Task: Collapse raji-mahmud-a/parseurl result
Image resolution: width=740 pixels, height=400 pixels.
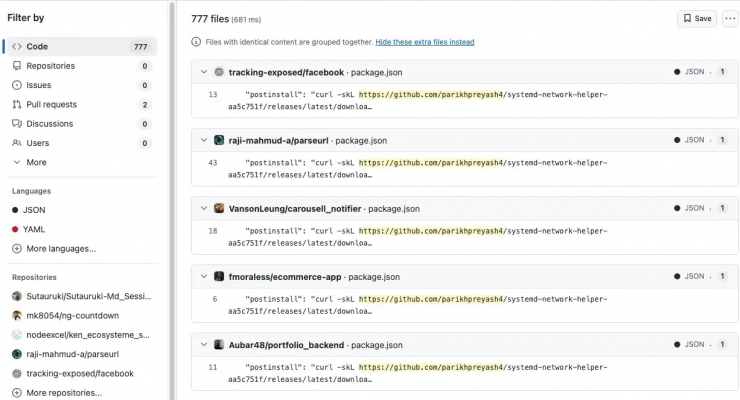Action: (204, 140)
